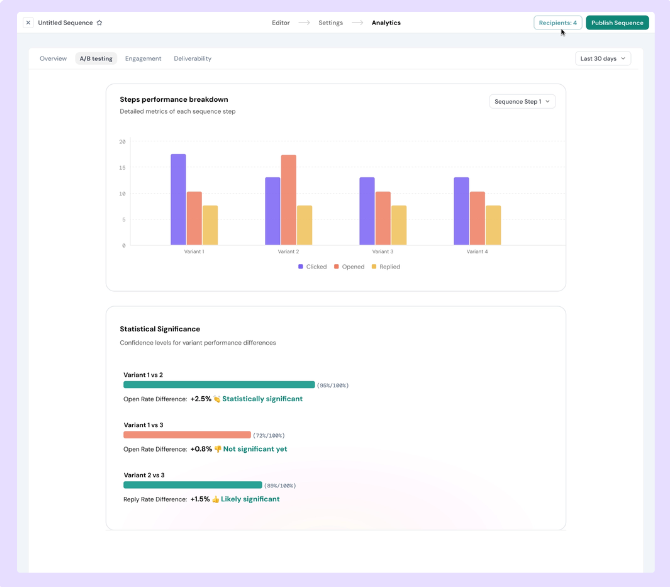Screen dimensions: 670x587
Task: Open the Engagement tab
Action: [143, 59]
